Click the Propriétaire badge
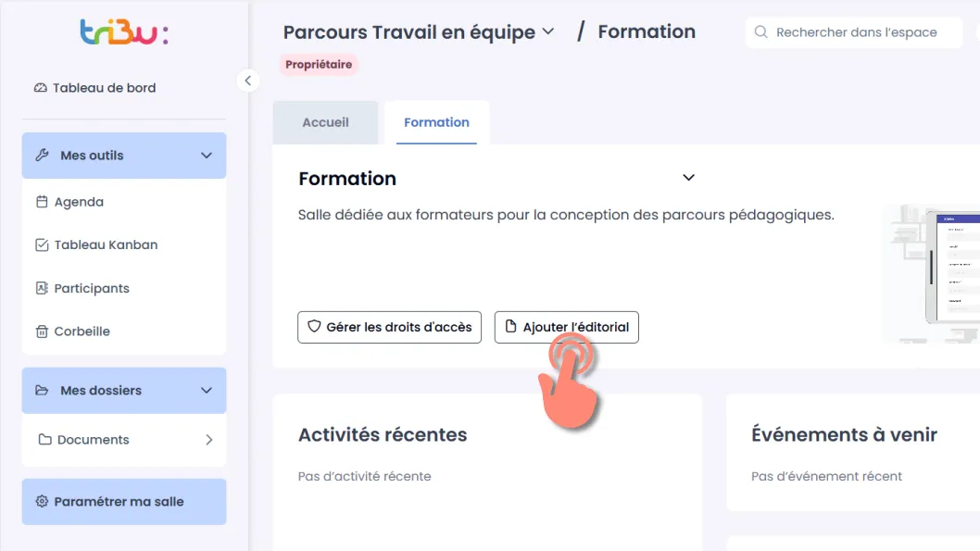The image size is (980, 551). [x=319, y=64]
